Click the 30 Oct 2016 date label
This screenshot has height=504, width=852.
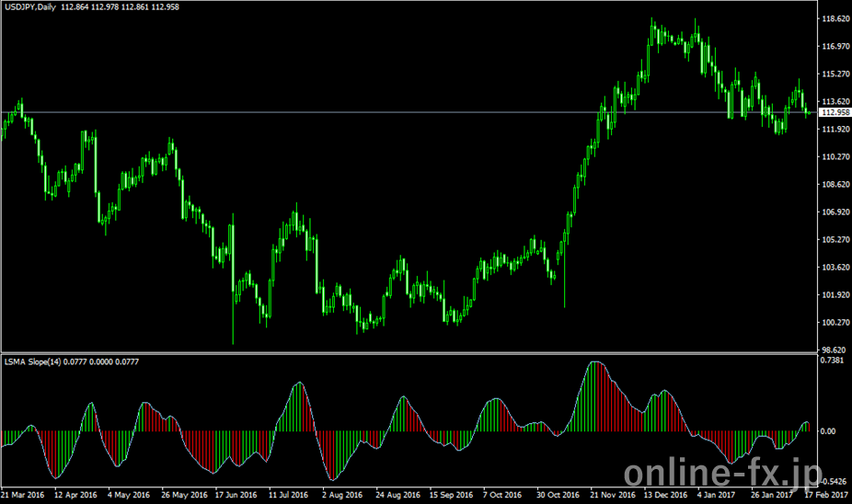[558, 496]
